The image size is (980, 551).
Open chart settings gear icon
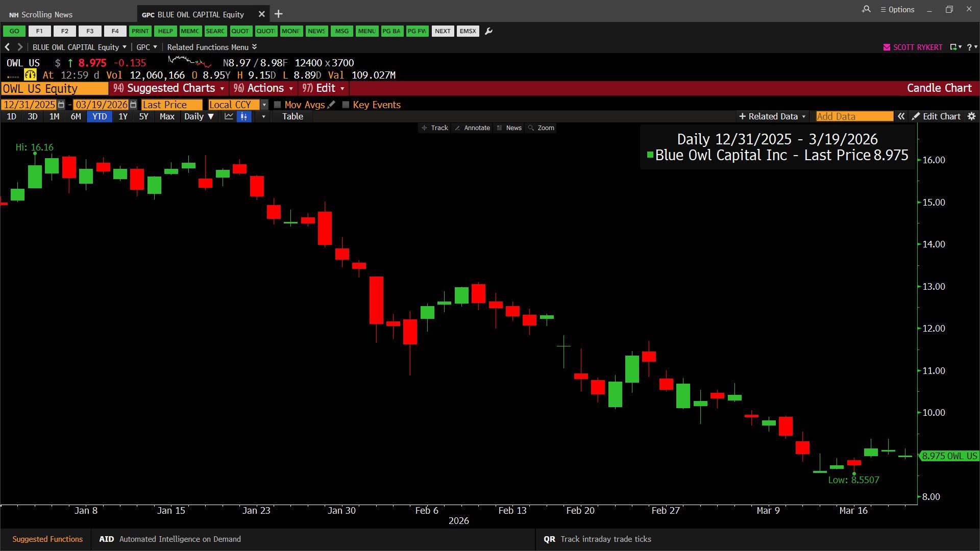[x=971, y=116]
